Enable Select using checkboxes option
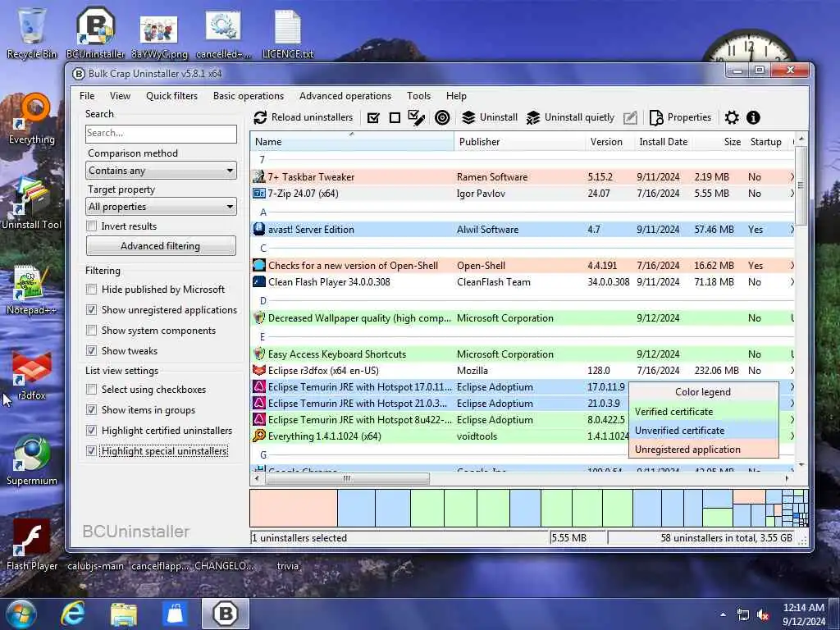Viewport: 840px width, 630px height. click(92, 390)
